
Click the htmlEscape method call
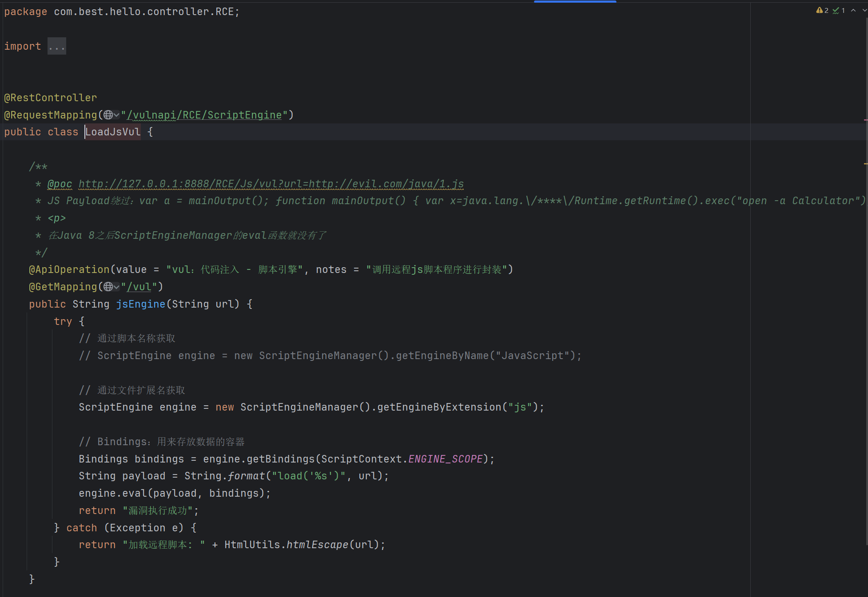point(317,545)
